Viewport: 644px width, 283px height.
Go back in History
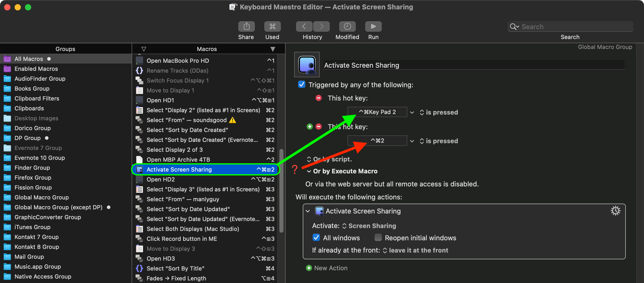click(304, 27)
